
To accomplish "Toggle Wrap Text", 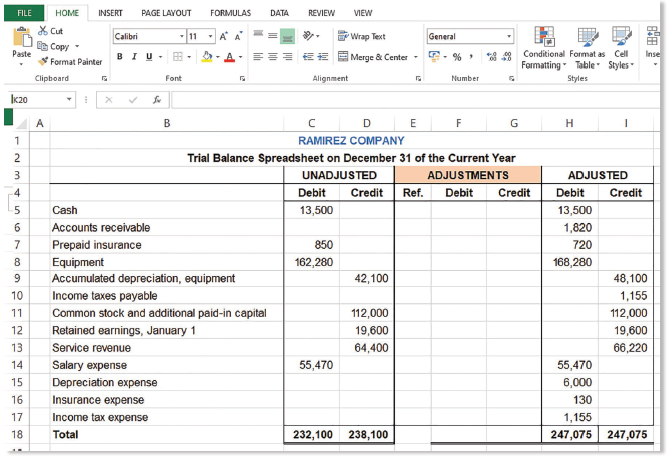I will coord(362,36).
